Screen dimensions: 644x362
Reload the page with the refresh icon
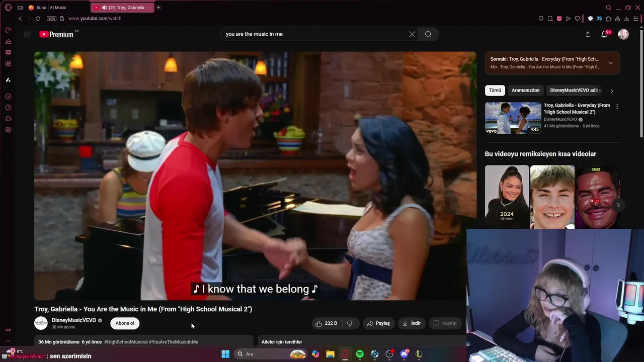click(x=38, y=19)
